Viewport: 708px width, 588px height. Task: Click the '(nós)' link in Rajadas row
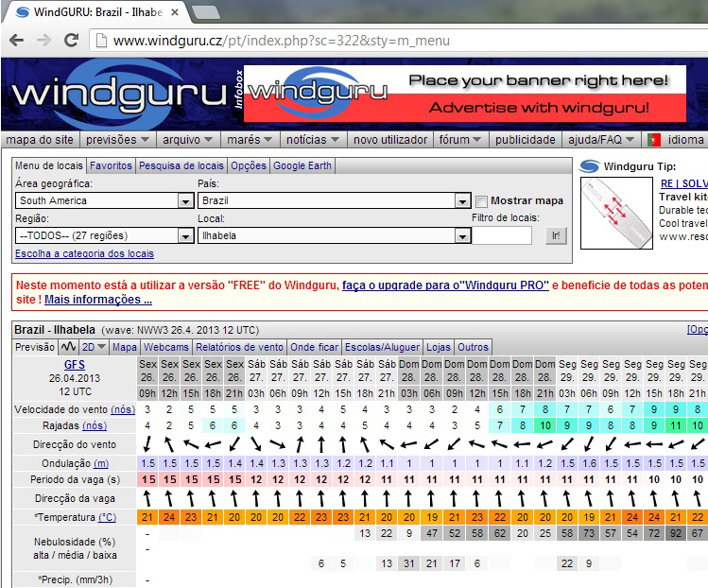(x=94, y=425)
